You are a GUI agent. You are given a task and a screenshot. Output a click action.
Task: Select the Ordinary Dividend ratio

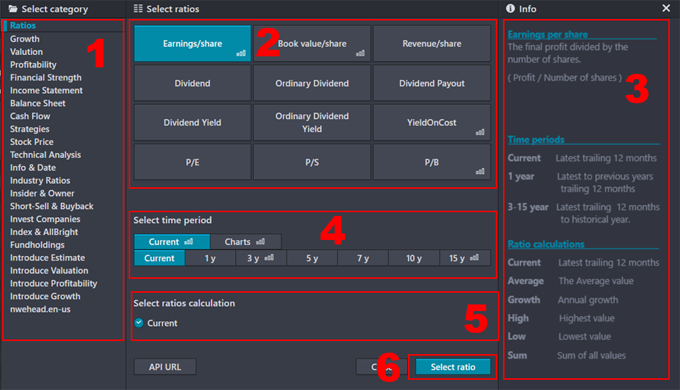click(312, 83)
